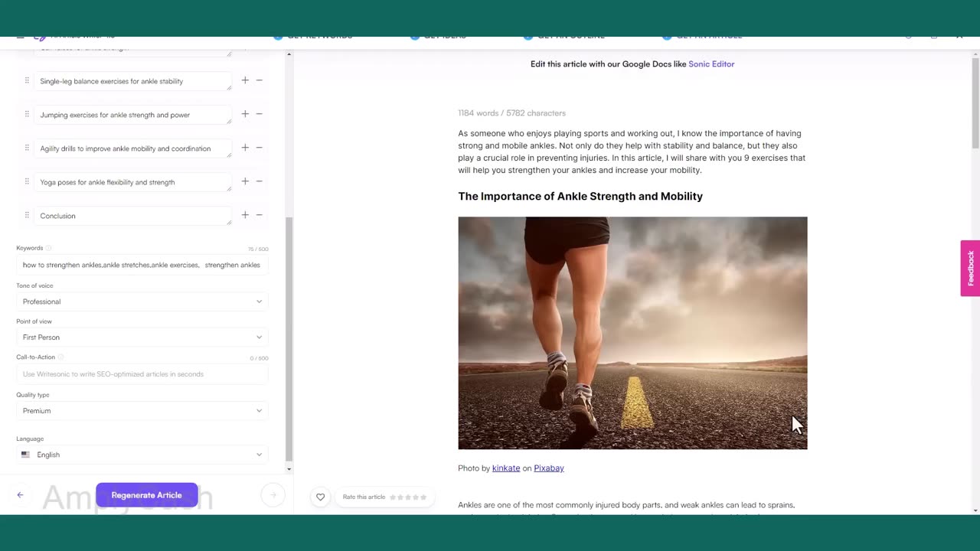Image resolution: width=980 pixels, height=551 pixels.
Task: Click the '1184 words / 5782 characters' counter
Action: pyautogui.click(x=511, y=113)
